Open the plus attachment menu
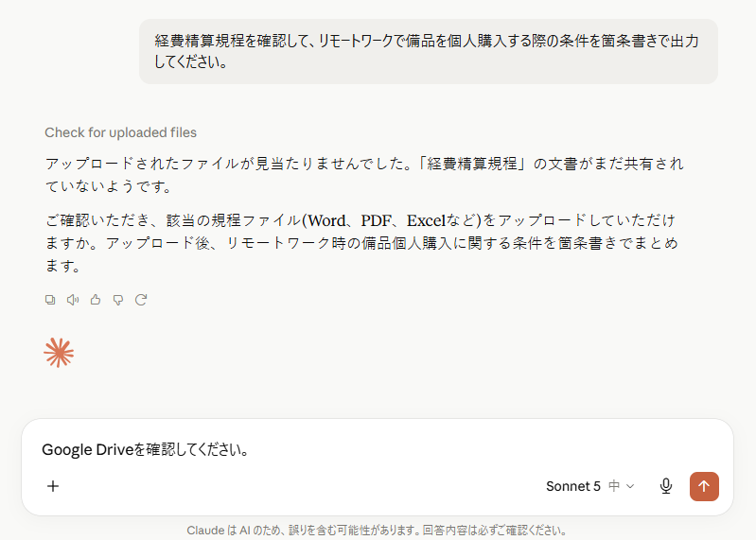756x540 pixels. 53,486
